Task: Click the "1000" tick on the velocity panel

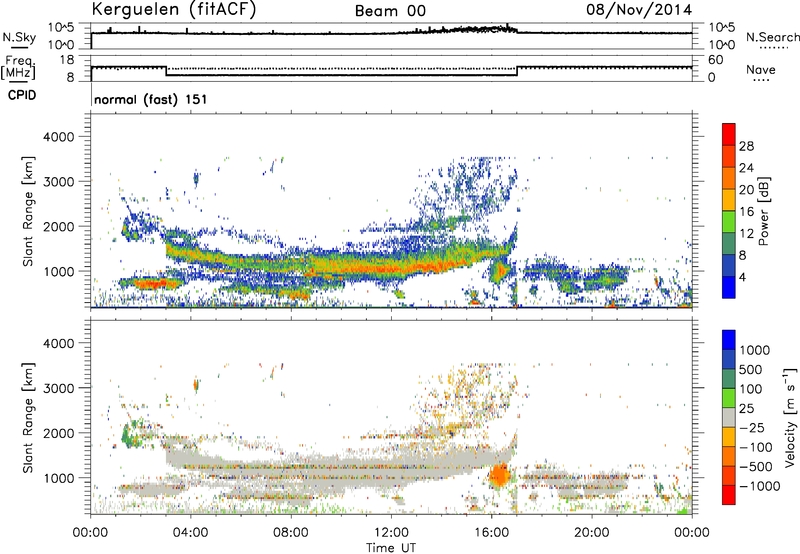Action: (x=58, y=478)
